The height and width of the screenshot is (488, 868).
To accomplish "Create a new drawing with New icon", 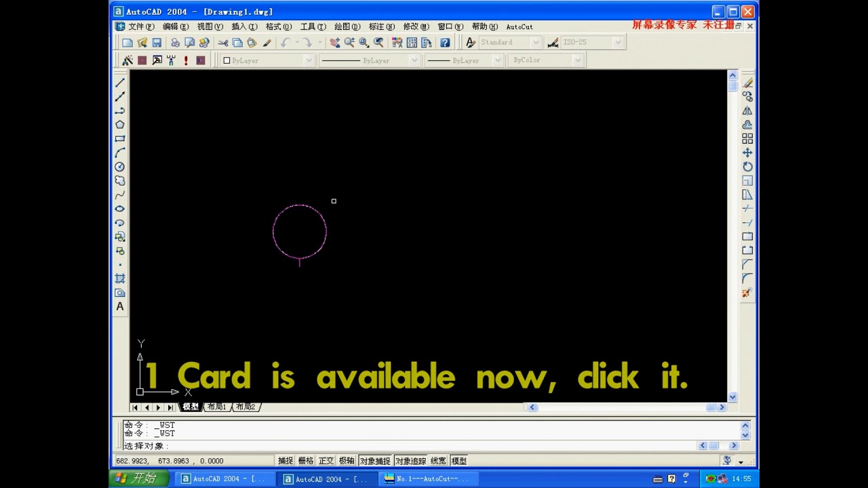I will pos(127,43).
